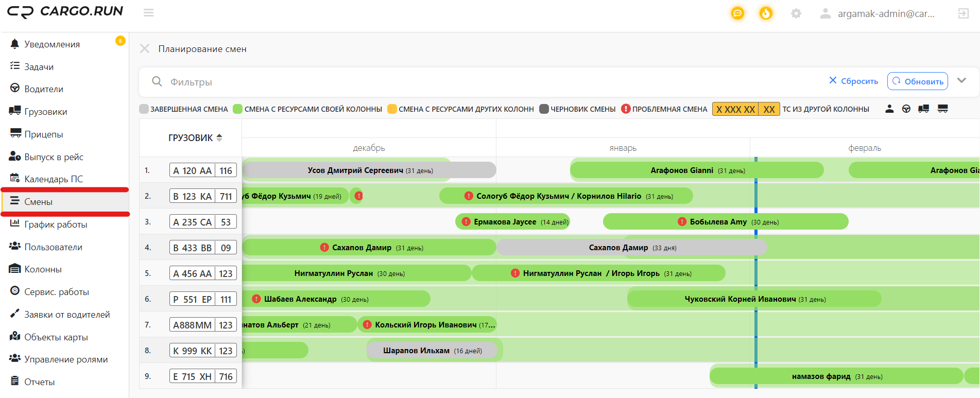Go to Календарь ПС menu item

[x=54, y=179]
